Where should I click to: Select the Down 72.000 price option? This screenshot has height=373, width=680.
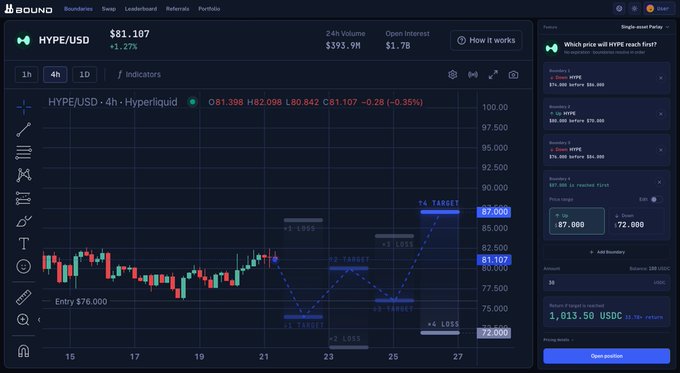tap(636, 221)
